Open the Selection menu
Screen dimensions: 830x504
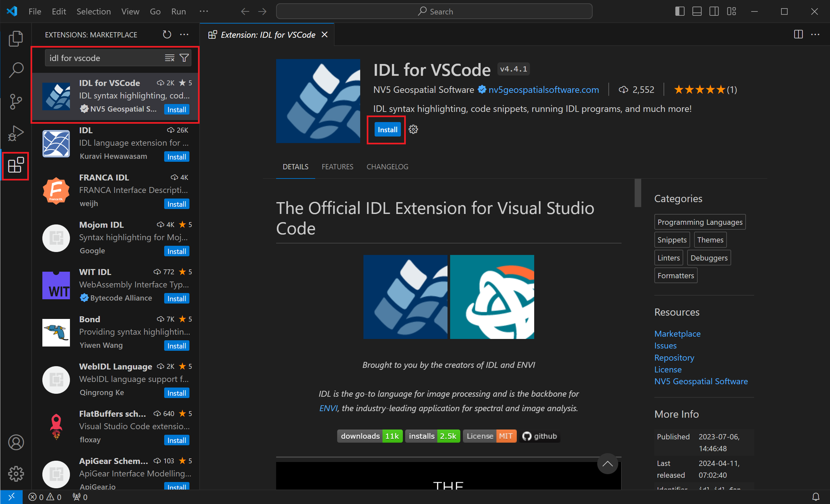click(93, 11)
